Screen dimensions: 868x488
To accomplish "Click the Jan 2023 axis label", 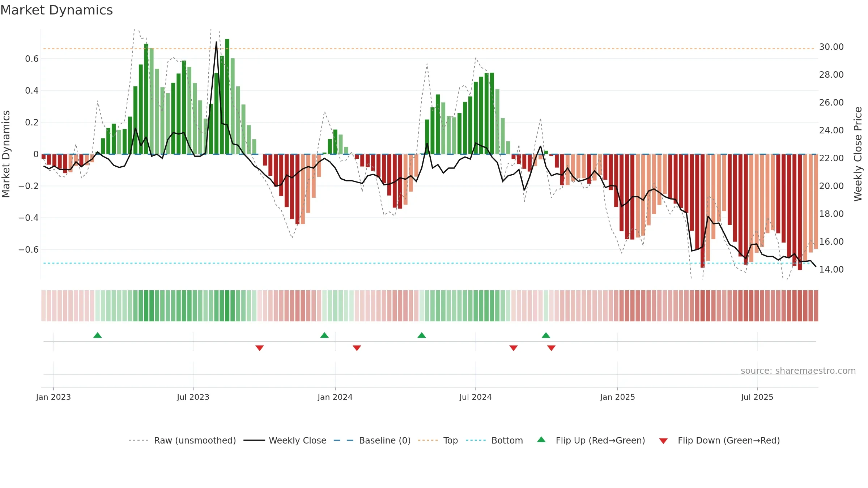I will click(54, 397).
